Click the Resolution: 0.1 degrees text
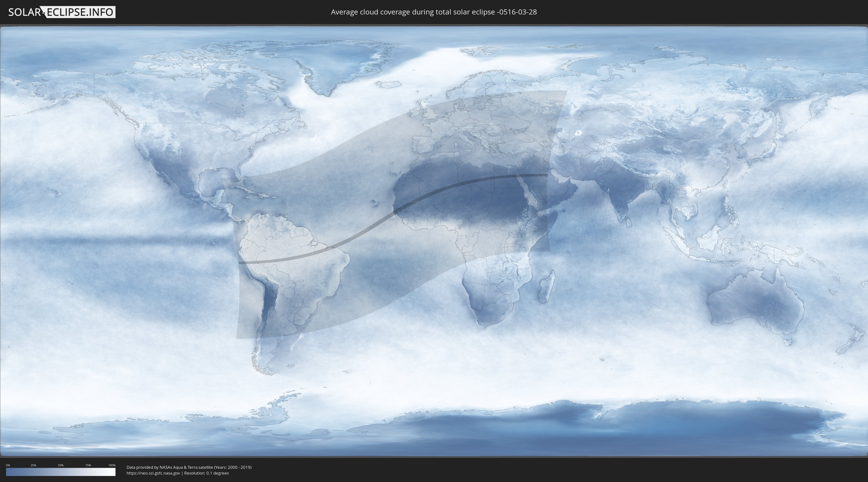 click(x=206, y=473)
